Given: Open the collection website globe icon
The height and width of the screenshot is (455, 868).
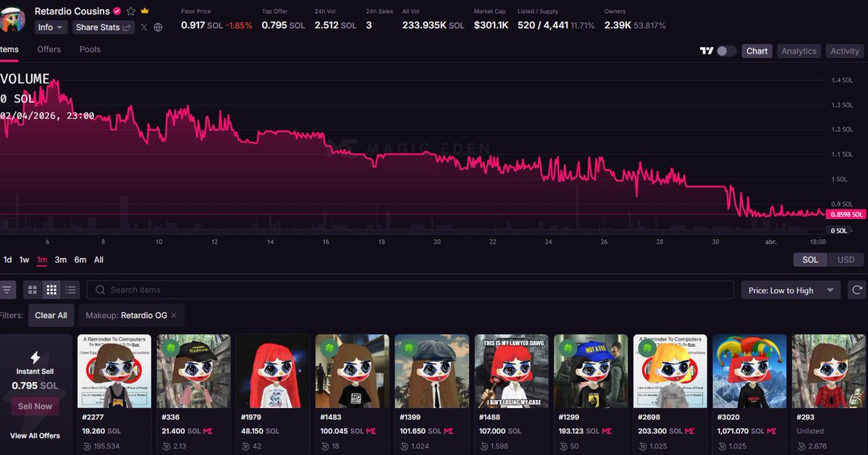Looking at the screenshot, I should [159, 27].
